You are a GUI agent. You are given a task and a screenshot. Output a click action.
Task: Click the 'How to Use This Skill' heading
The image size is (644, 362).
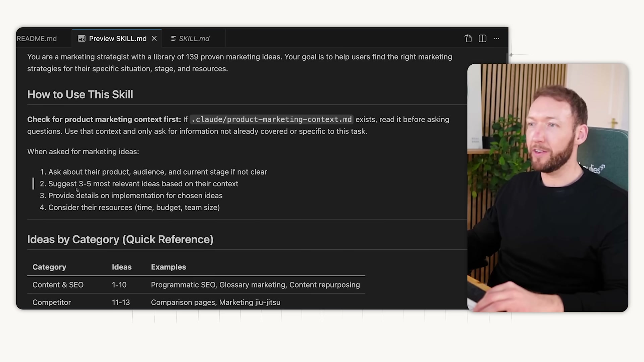point(80,95)
